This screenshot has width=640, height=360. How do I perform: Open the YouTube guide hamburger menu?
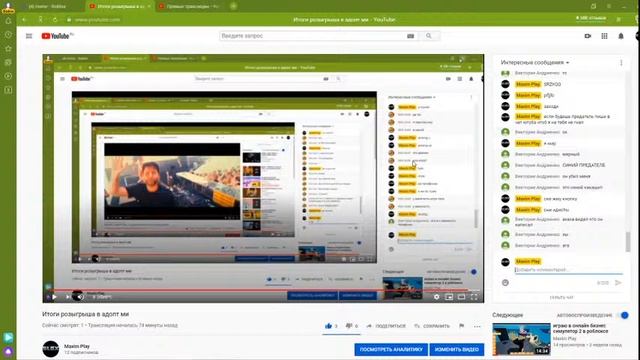click(29, 36)
